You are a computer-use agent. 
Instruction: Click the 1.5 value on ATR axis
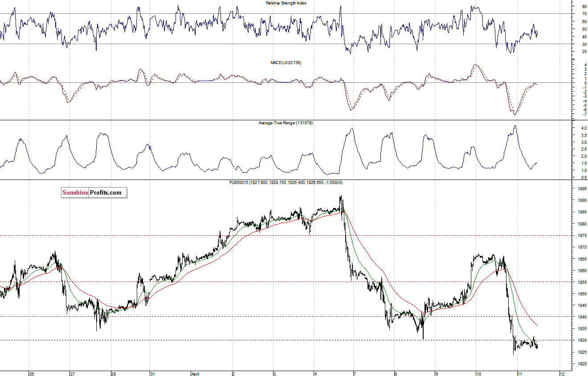583,163
